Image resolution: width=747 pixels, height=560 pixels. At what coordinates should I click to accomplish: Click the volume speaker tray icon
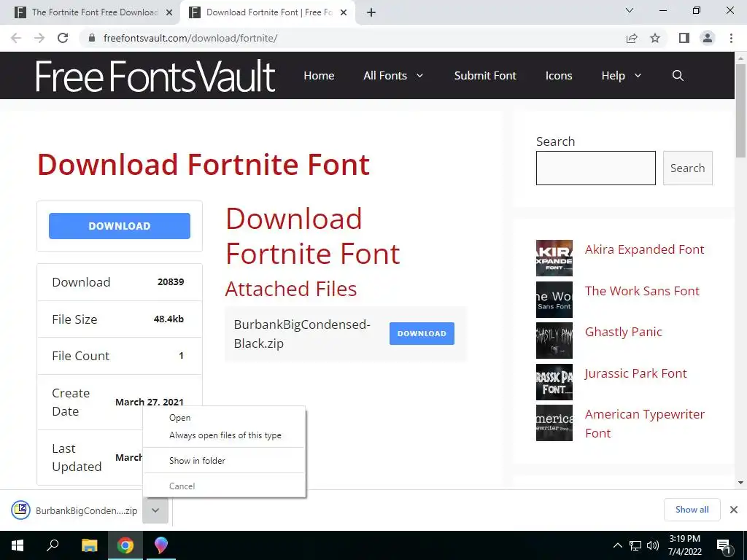point(653,545)
